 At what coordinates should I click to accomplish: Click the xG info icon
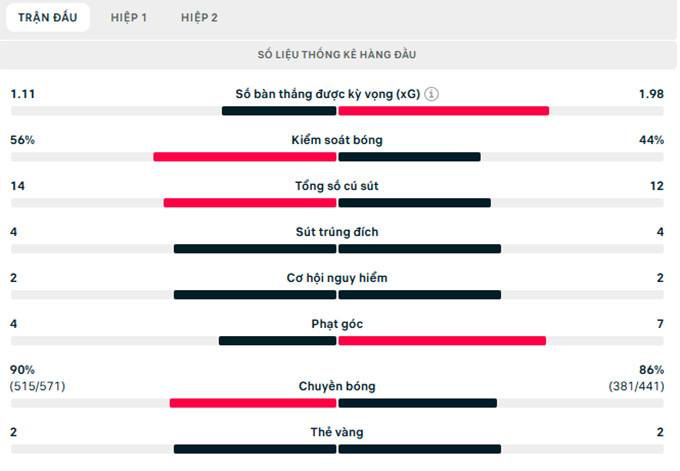pyautogui.click(x=431, y=94)
